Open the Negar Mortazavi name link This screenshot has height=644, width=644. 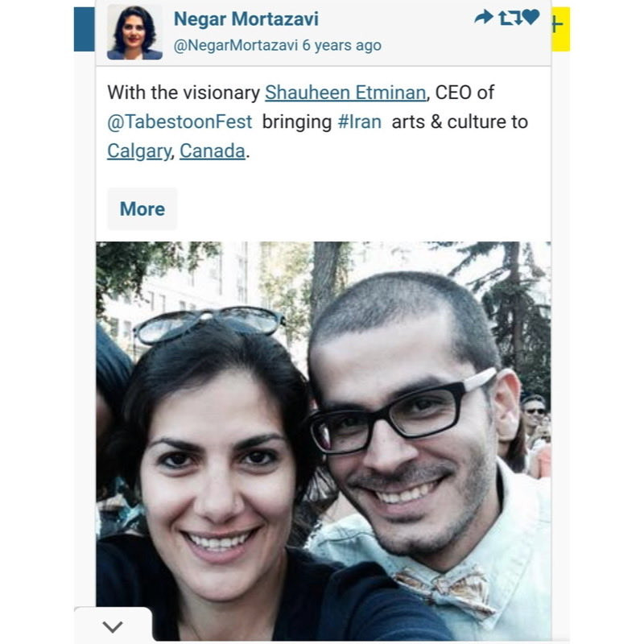point(246,19)
